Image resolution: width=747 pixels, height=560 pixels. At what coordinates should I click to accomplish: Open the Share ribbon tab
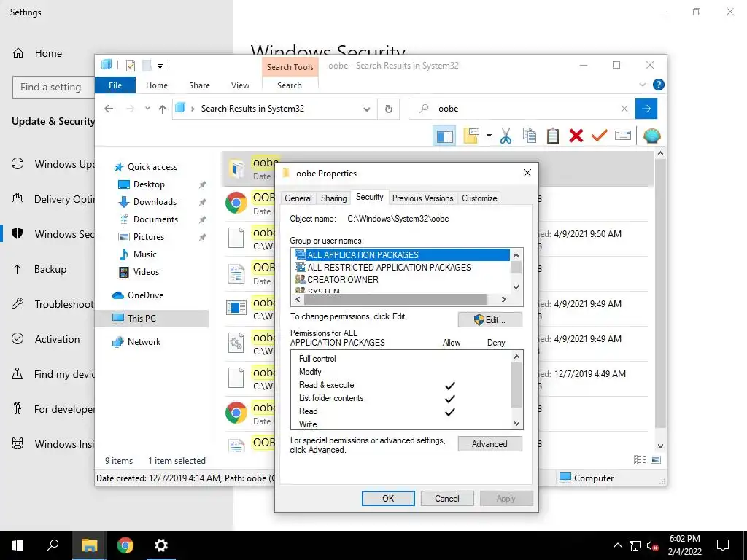(x=199, y=85)
